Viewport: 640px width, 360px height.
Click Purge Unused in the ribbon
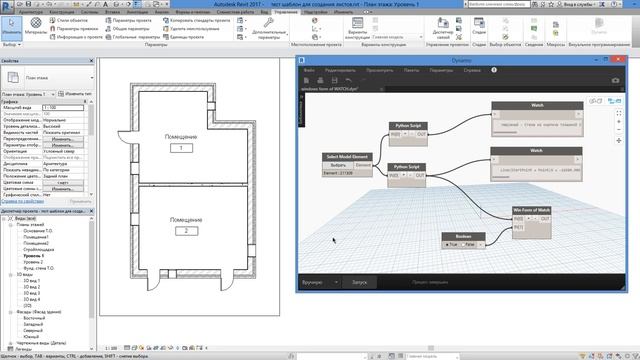pos(191,29)
